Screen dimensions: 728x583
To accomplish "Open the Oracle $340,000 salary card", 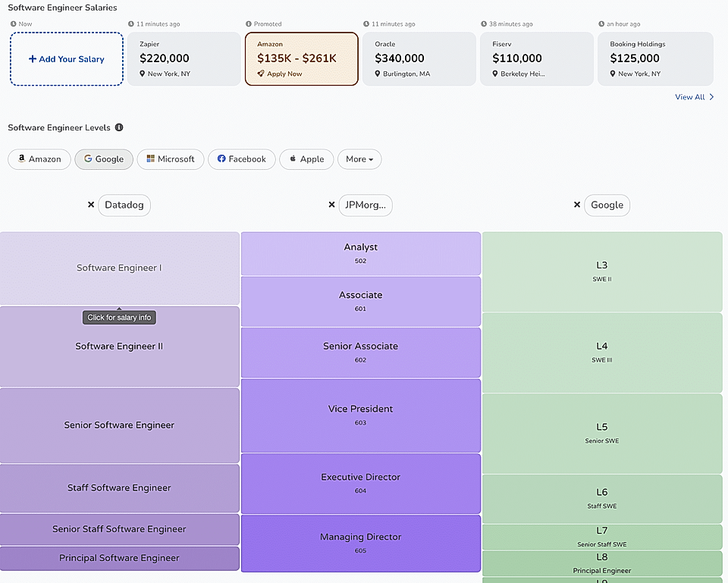I will [x=419, y=59].
